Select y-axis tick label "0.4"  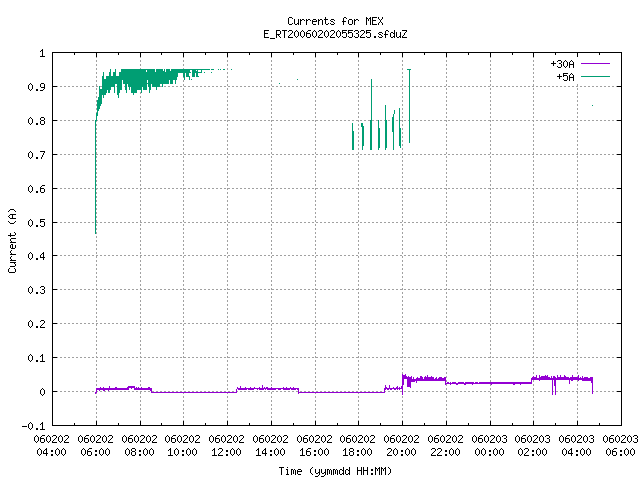pos(36,256)
